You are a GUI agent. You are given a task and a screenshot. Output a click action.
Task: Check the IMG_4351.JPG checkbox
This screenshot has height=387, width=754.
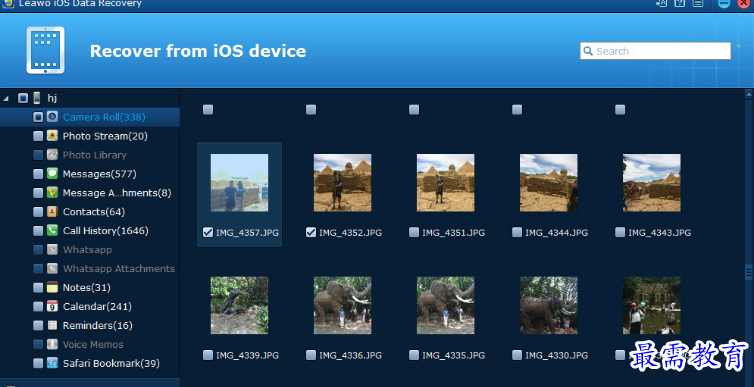(414, 233)
